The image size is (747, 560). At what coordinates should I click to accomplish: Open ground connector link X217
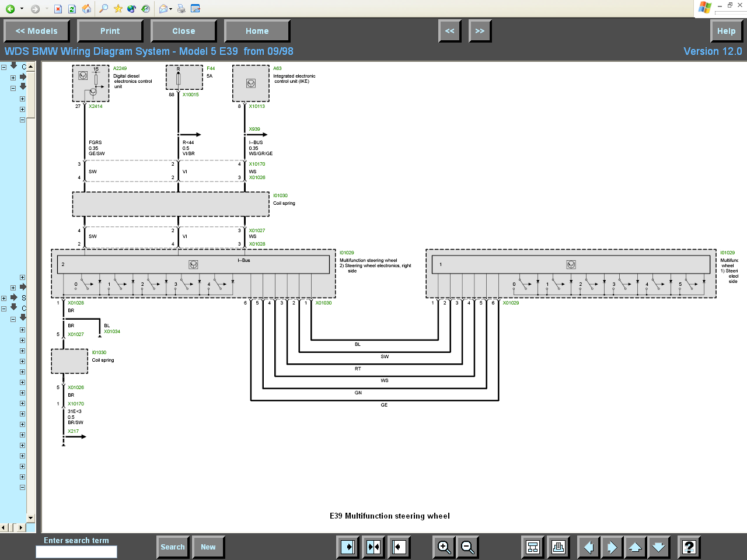click(x=73, y=432)
